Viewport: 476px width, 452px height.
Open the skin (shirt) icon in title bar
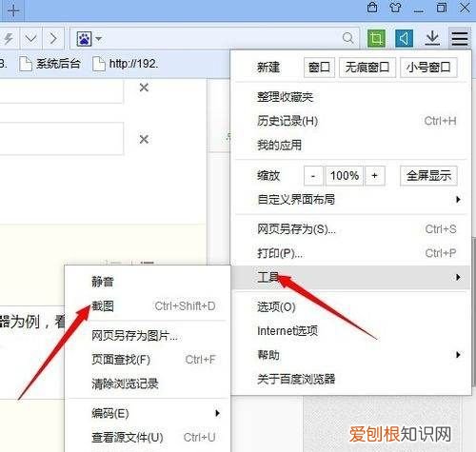(x=395, y=8)
